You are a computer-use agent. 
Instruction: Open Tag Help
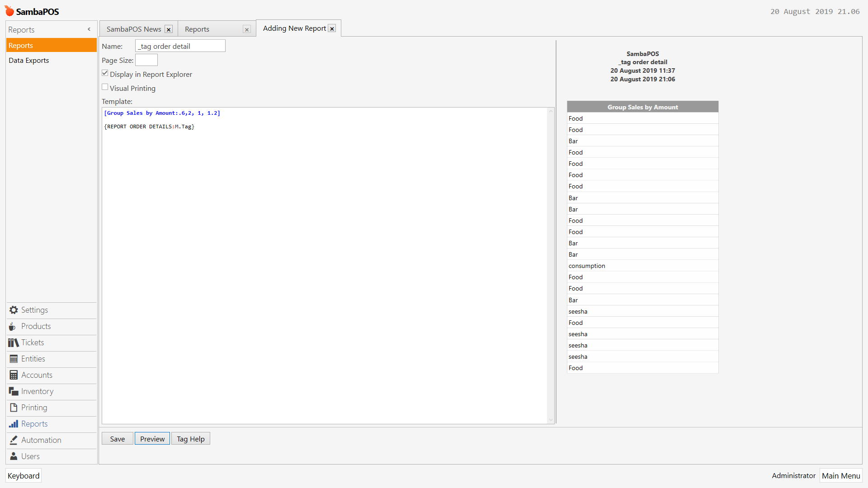[x=191, y=439]
